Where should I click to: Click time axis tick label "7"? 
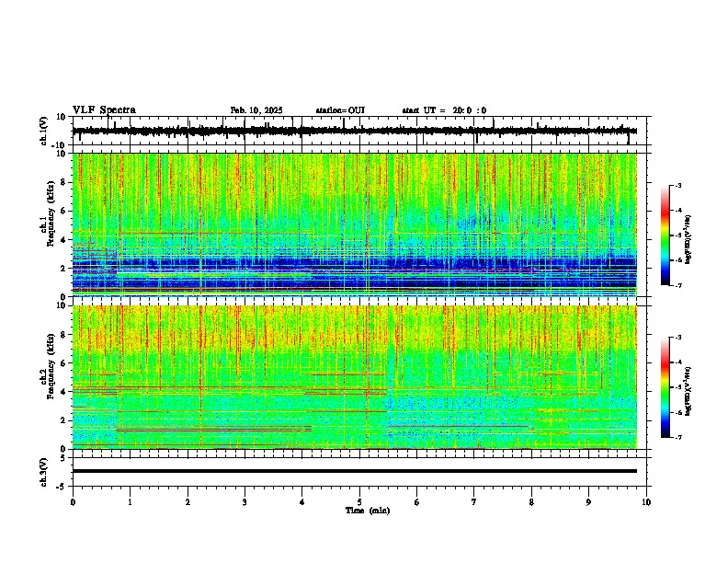(x=474, y=502)
